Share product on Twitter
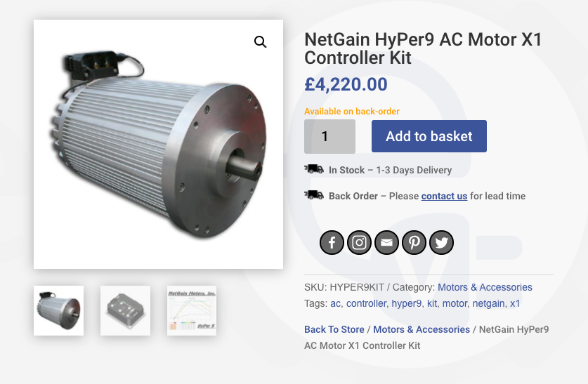 [441, 243]
